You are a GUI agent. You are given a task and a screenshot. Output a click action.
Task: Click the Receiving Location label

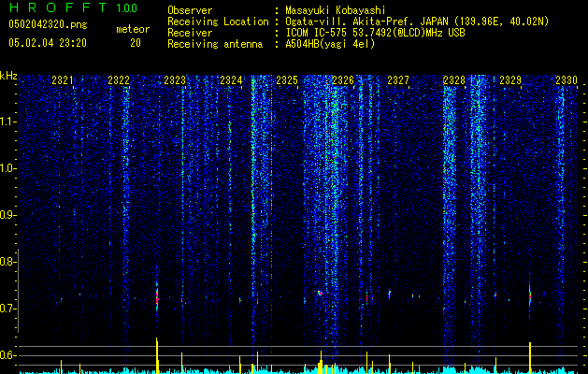click(x=218, y=22)
